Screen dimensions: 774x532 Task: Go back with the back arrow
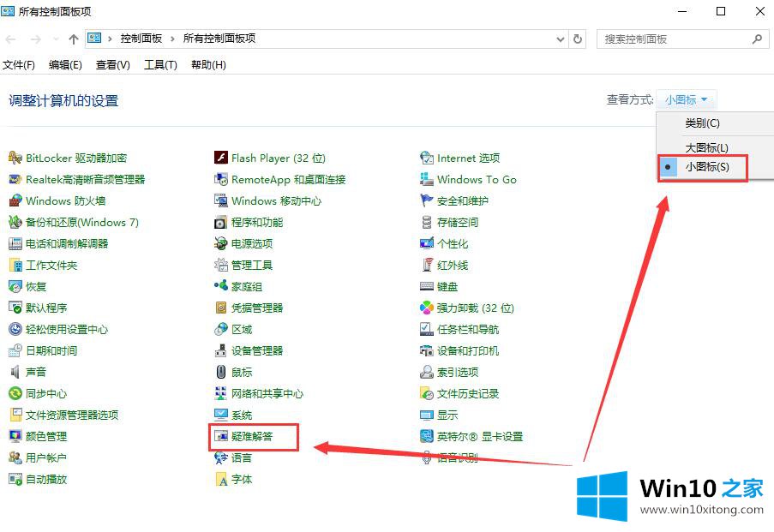click(x=11, y=39)
